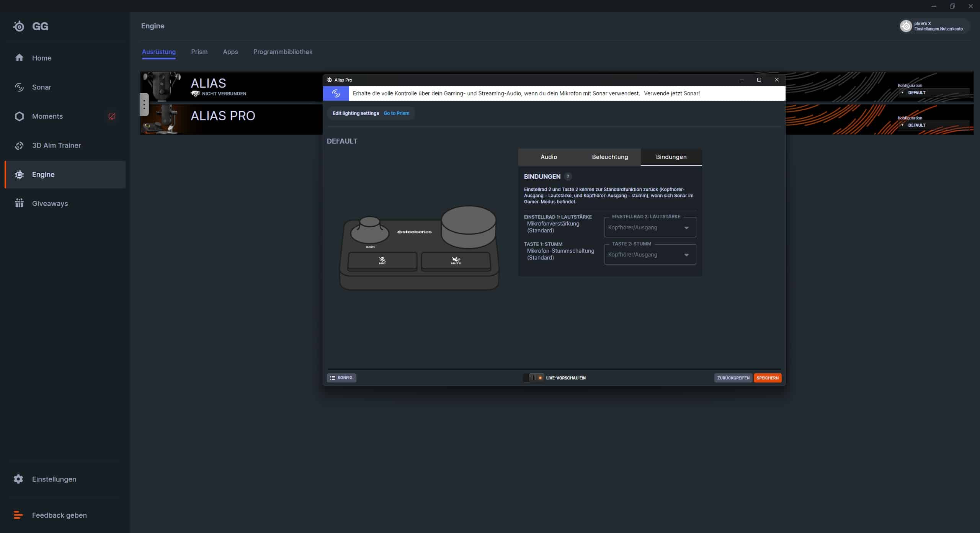Switch to the Beleuchtung tab
This screenshot has height=533, width=980.
pos(610,157)
